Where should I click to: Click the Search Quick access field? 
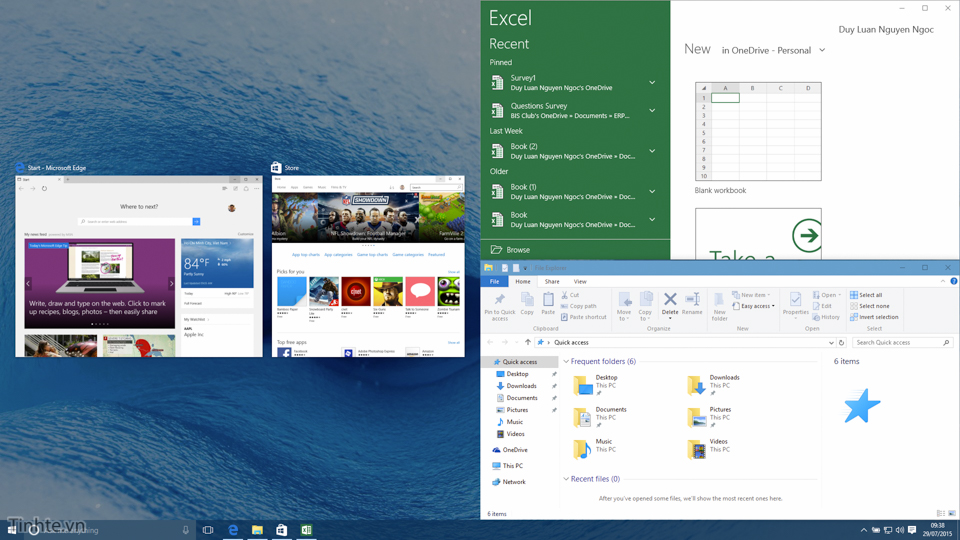pyautogui.click(x=902, y=342)
